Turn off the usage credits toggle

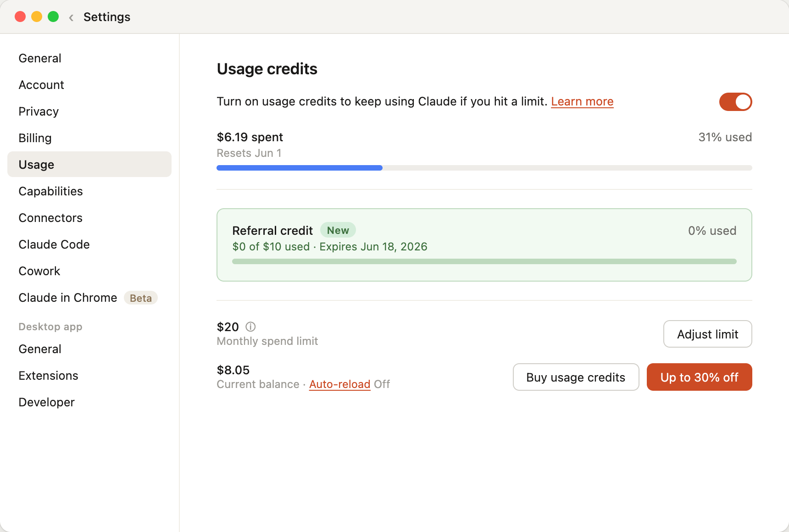735,102
